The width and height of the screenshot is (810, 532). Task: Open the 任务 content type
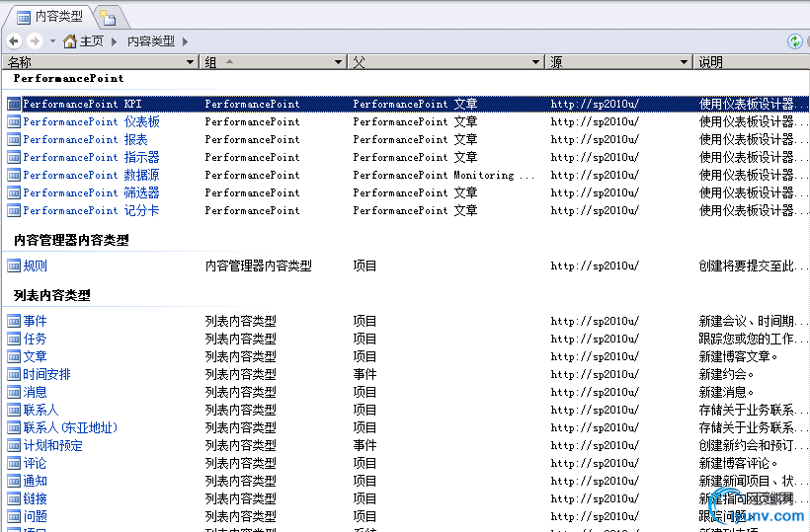pos(36,339)
